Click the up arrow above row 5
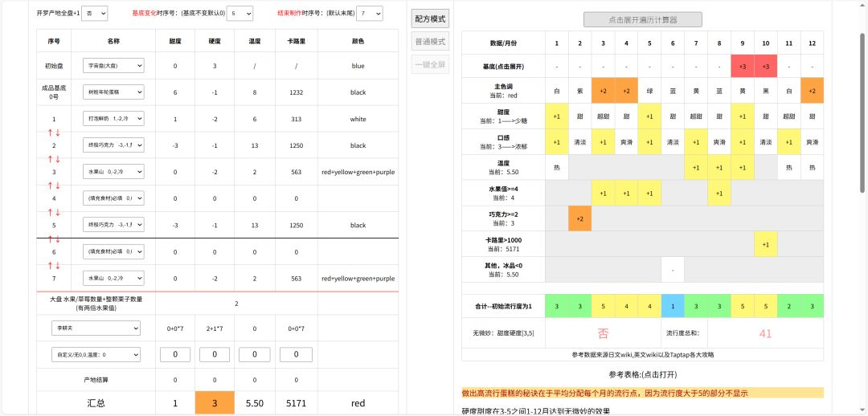Viewport: 868px width, 416px height. [50, 212]
